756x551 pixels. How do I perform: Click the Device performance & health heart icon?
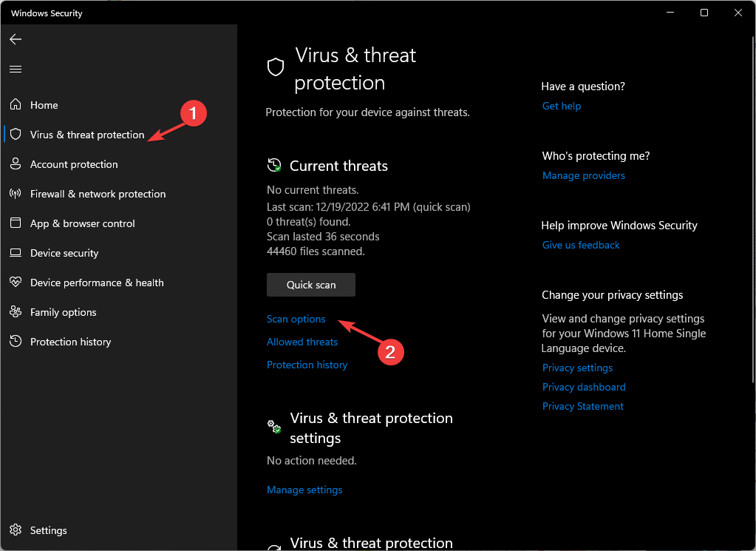click(15, 282)
